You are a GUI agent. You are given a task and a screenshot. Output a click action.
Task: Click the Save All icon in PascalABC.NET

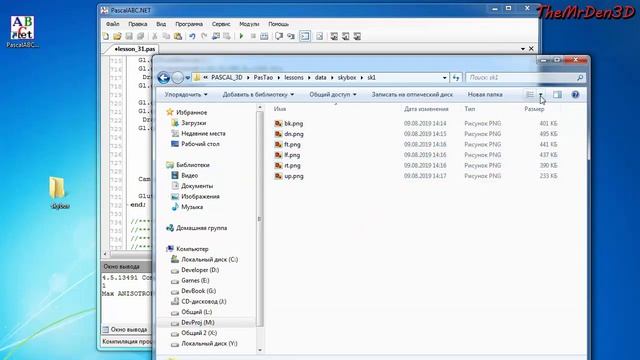140,36
